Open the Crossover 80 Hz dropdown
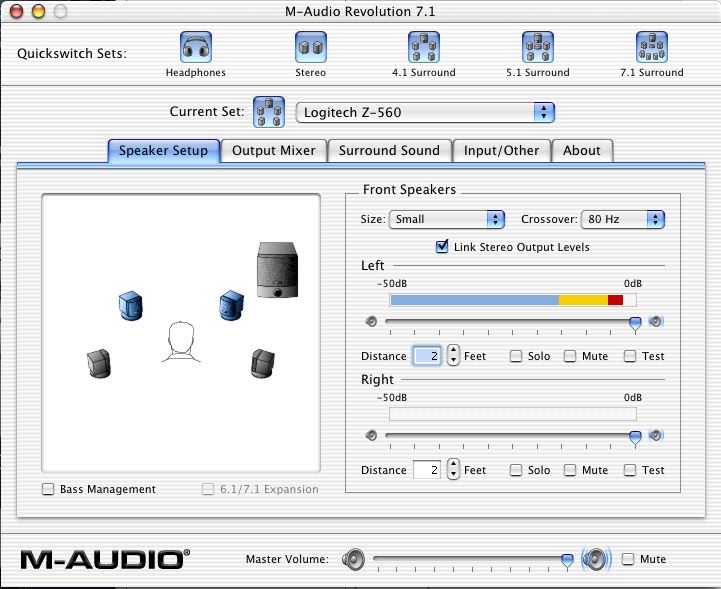 623,219
